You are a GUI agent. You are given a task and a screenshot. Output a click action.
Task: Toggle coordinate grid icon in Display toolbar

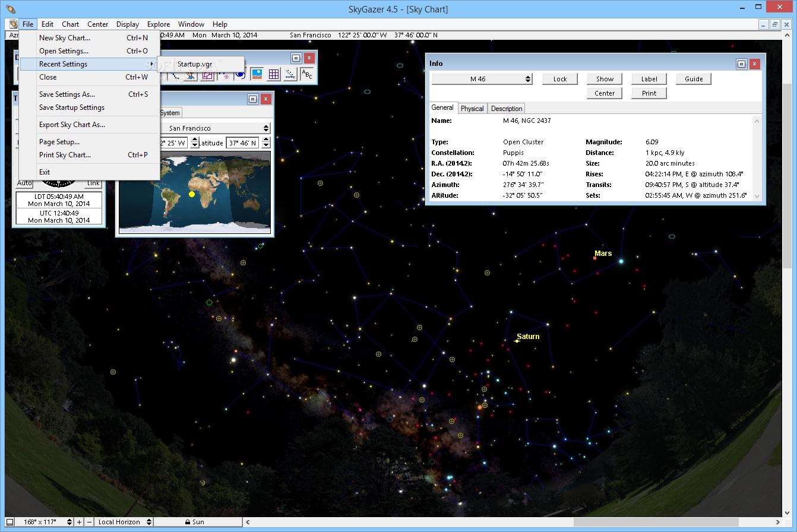[274, 74]
